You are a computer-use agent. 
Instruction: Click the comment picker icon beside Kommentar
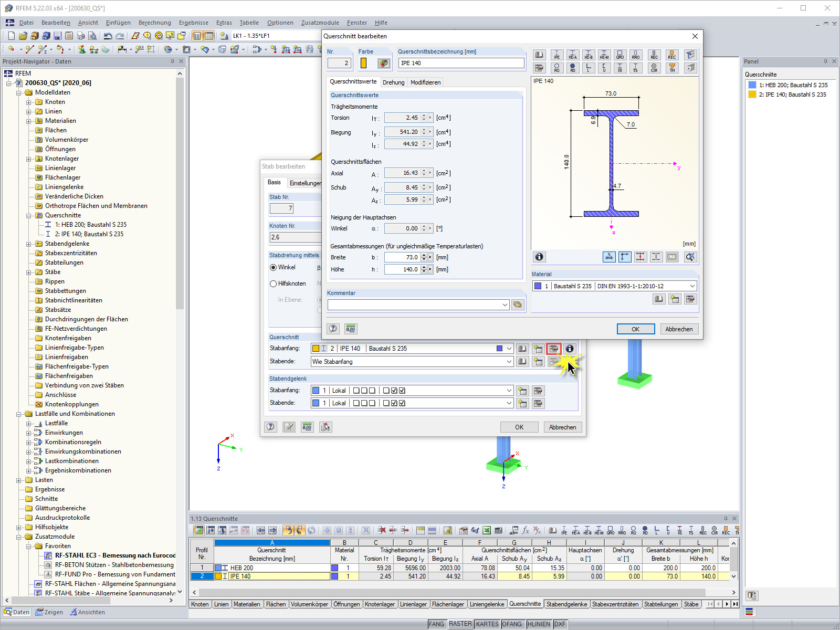pos(518,304)
